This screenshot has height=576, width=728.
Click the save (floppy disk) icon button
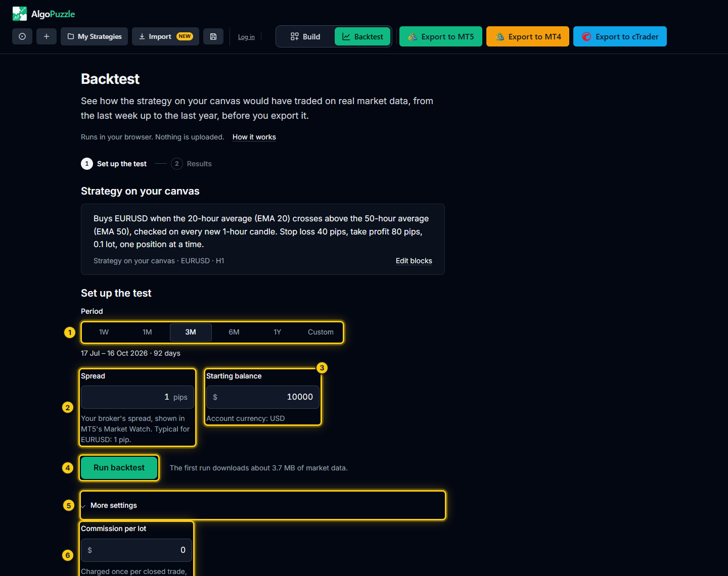pos(213,36)
